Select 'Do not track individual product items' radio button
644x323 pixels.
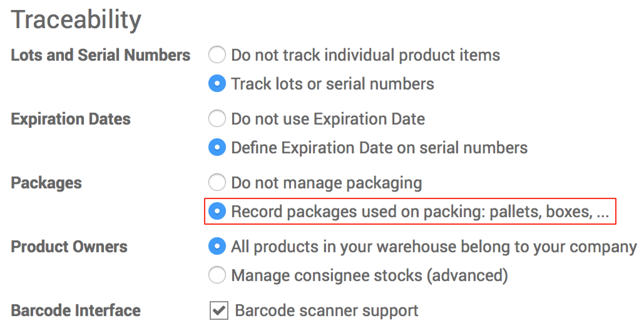217,55
